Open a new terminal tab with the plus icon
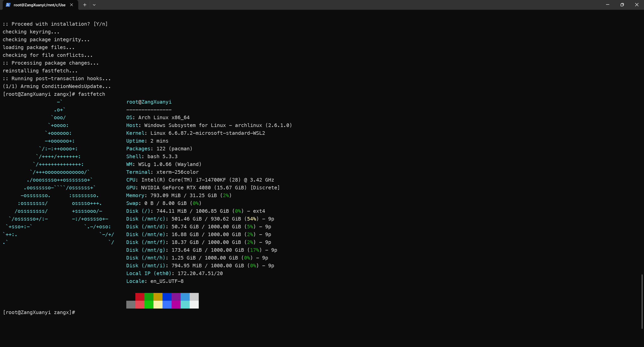 [85, 5]
